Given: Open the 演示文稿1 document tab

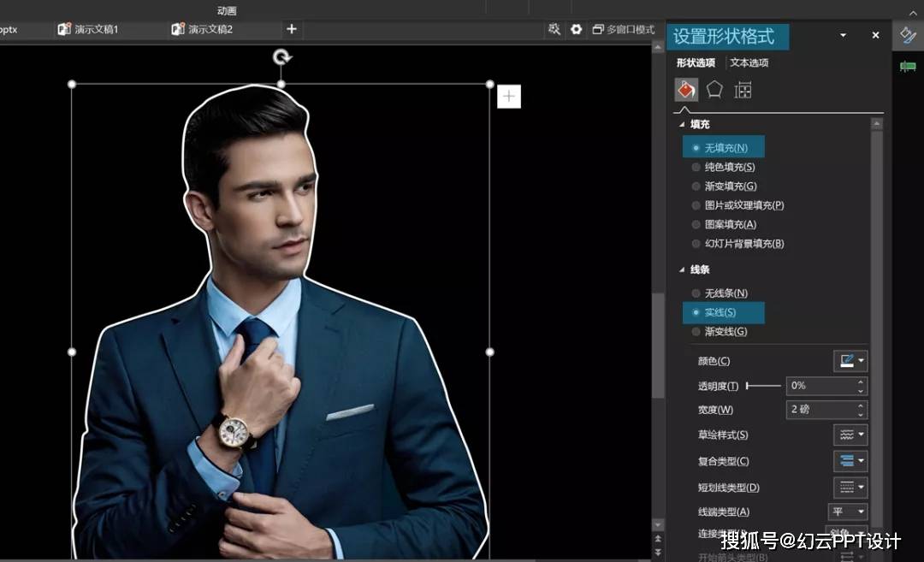Looking at the screenshot, I should tap(88, 29).
